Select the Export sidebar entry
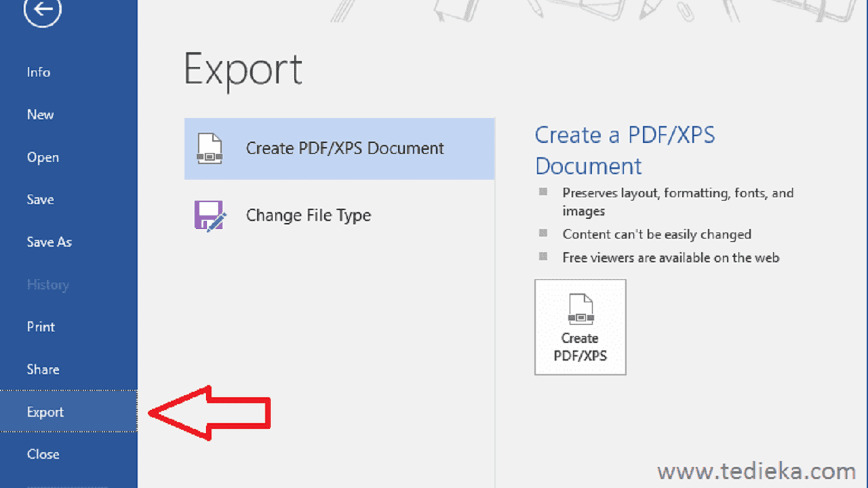Screen dimensions: 868x488 click(45, 411)
